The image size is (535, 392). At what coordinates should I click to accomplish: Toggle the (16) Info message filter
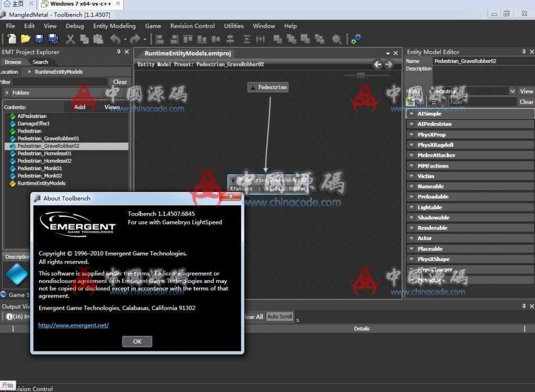[x=18, y=316]
